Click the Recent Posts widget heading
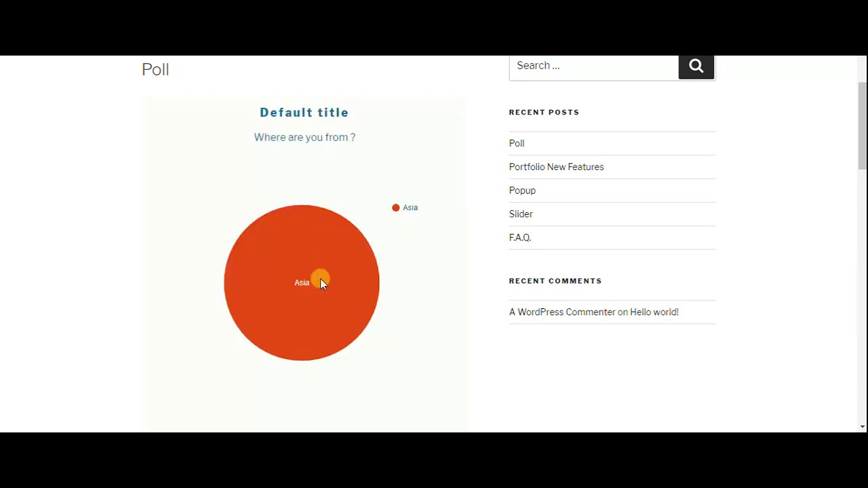 [x=544, y=112]
